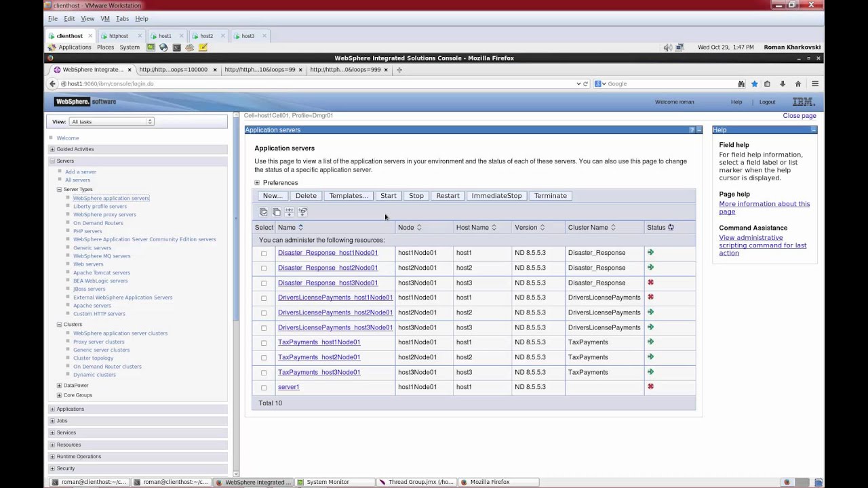The image size is (868, 488).
Task: Click the ImmediateStop button
Action: point(496,196)
